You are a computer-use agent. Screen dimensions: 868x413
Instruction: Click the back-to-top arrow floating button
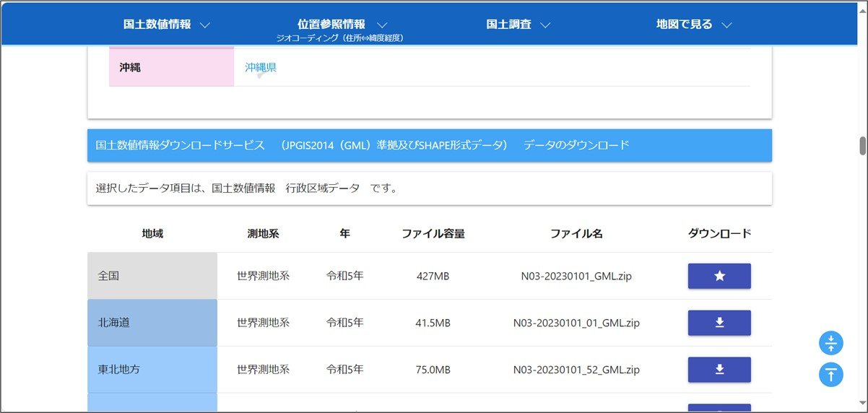831,375
